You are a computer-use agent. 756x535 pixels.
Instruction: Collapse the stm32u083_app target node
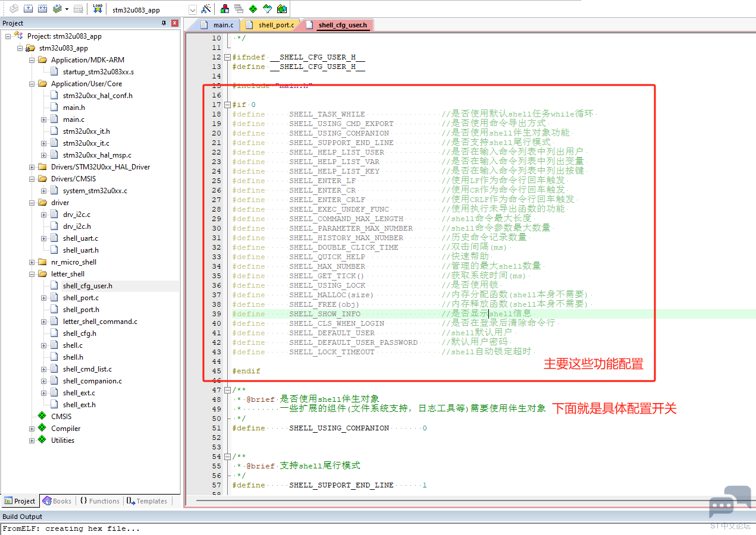coord(20,48)
